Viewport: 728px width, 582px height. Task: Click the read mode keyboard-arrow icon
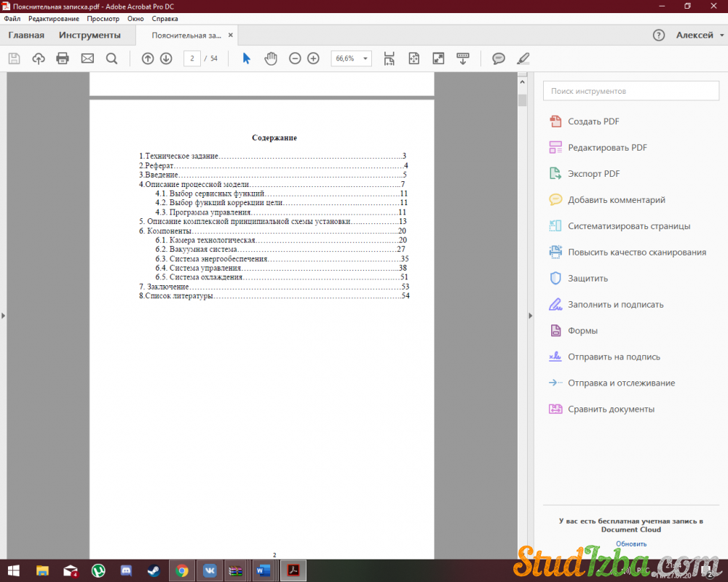coord(463,58)
